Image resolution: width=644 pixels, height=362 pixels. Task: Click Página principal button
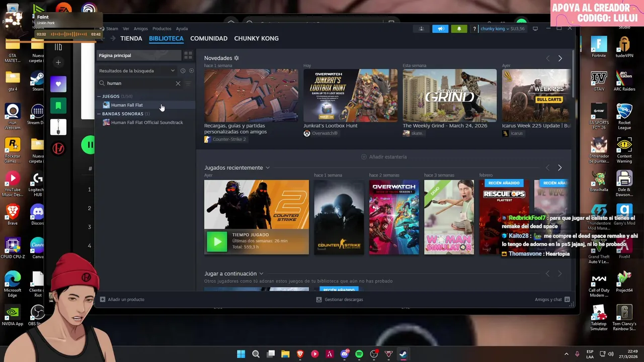[x=138, y=55]
